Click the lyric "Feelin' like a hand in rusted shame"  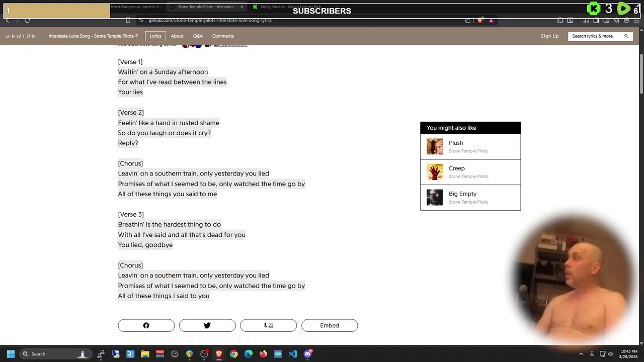169,123
